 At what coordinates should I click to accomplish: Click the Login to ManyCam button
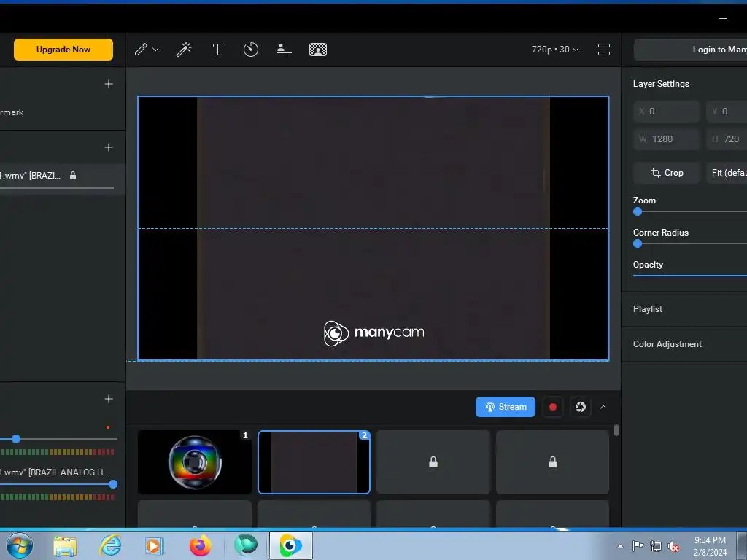[690, 50]
